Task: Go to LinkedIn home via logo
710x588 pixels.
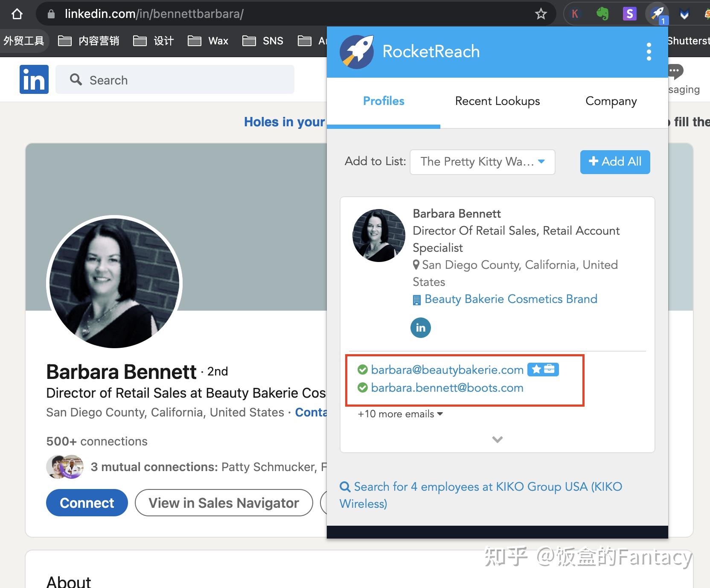Action: pyautogui.click(x=34, y=79)
